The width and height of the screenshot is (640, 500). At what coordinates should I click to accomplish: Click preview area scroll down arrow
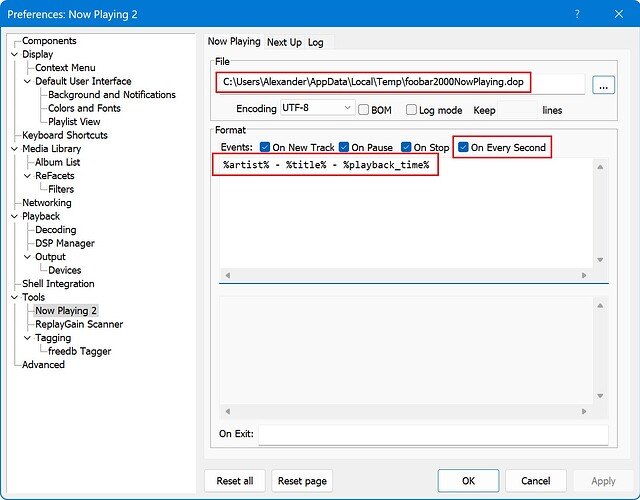(600, 396)
